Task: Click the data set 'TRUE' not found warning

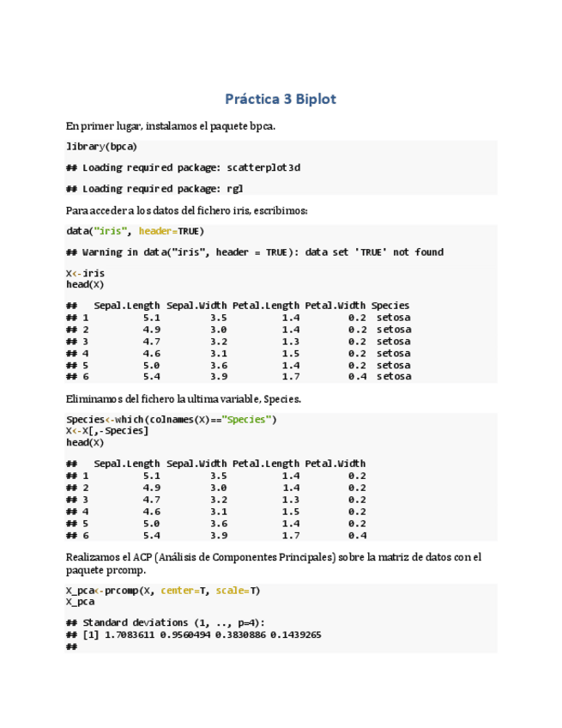Action: pos(254,252)
